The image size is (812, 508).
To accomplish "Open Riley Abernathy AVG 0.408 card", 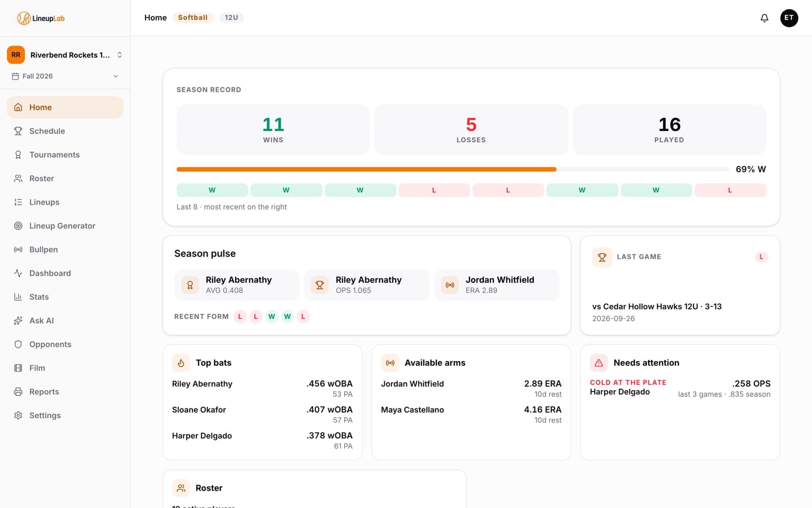I will point(236,285).
